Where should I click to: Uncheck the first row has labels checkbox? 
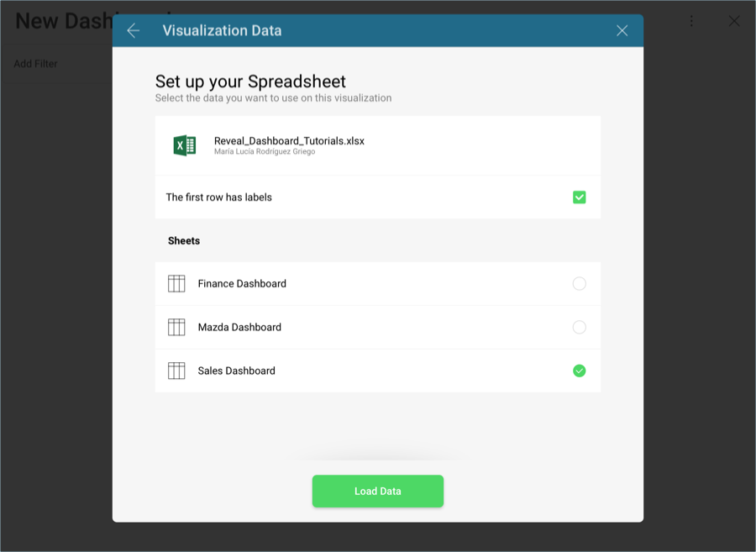[x=579, y=197]
